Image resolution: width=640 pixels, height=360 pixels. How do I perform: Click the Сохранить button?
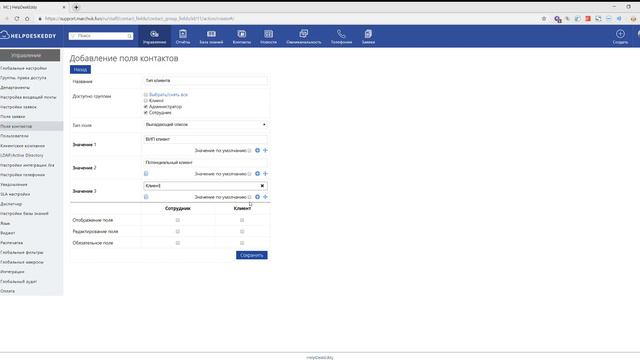251,256
